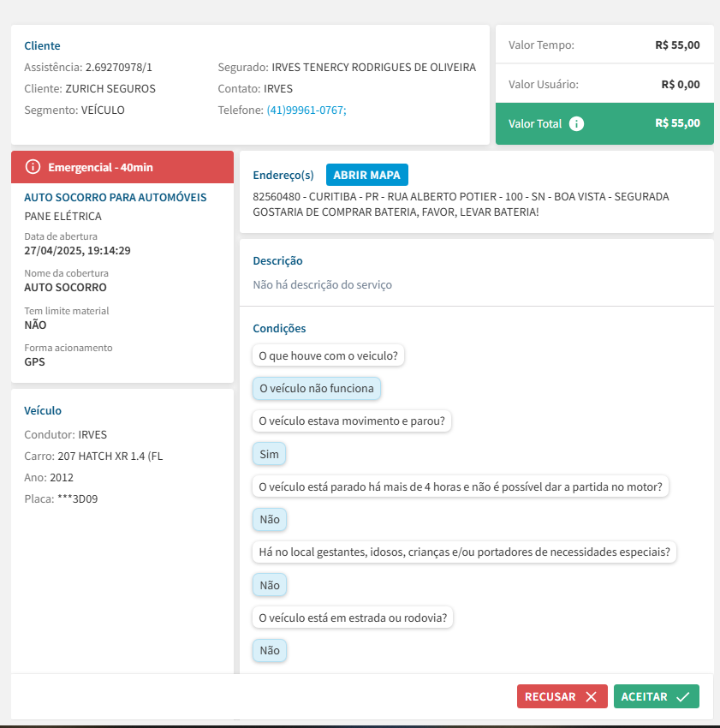Click "O veículo estava movimento e parou?" question

[x=352, y=421]
